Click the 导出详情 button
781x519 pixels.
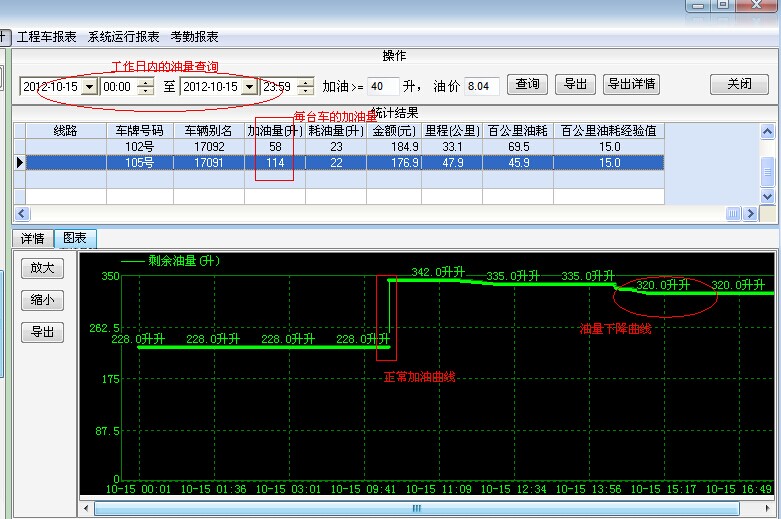point(631,85)
